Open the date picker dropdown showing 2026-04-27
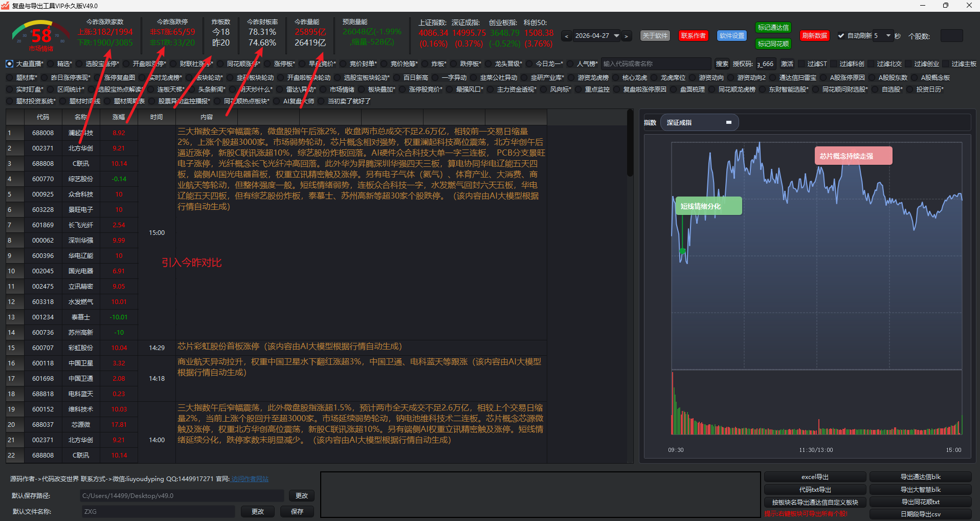Screen dimensions: 980x521 tap(616, 36)
